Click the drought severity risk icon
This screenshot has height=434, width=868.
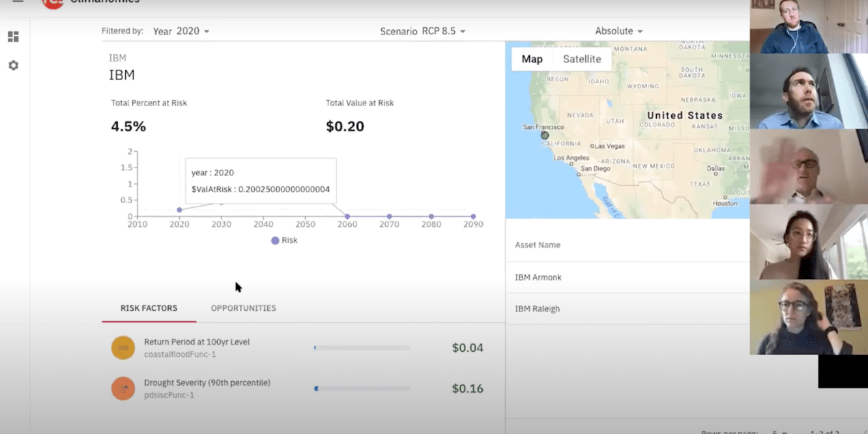coord(123,388)
